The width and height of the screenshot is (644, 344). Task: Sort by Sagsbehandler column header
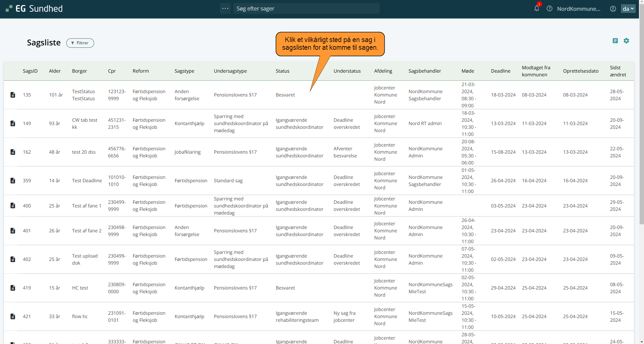[x=425, y=71]
